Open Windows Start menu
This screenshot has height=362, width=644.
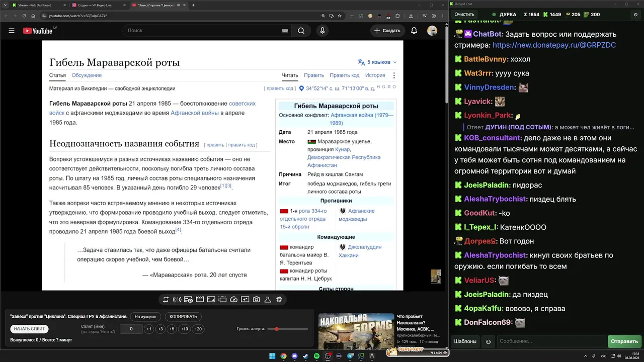[x=272, y=356]
